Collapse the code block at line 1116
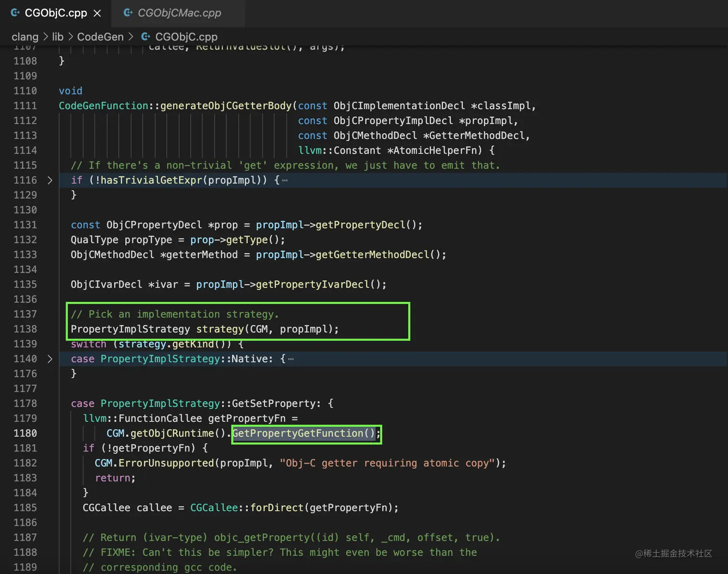Image resolution: width=728 pixels, height=574 pixels. [50, 180]
